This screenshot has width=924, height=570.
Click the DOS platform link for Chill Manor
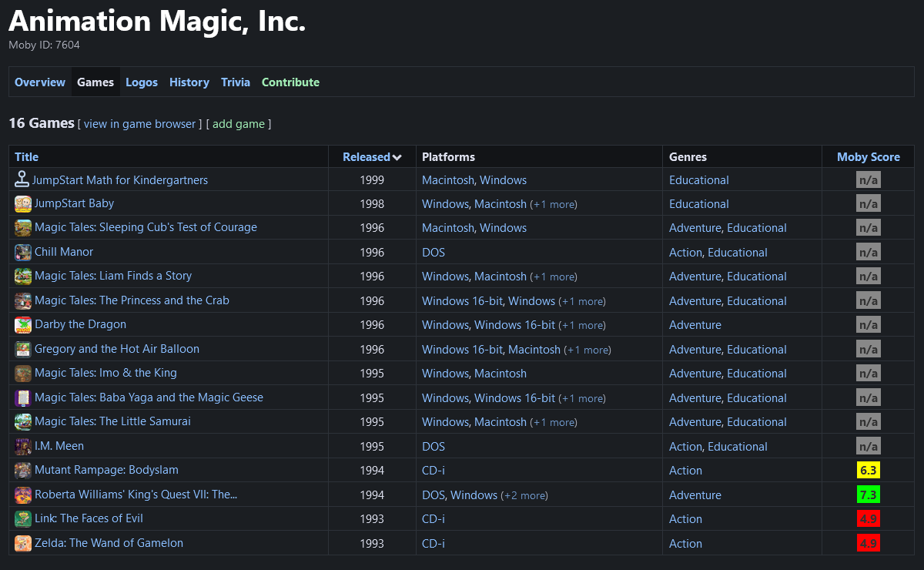pyautogui.click(x=434, y=253)
